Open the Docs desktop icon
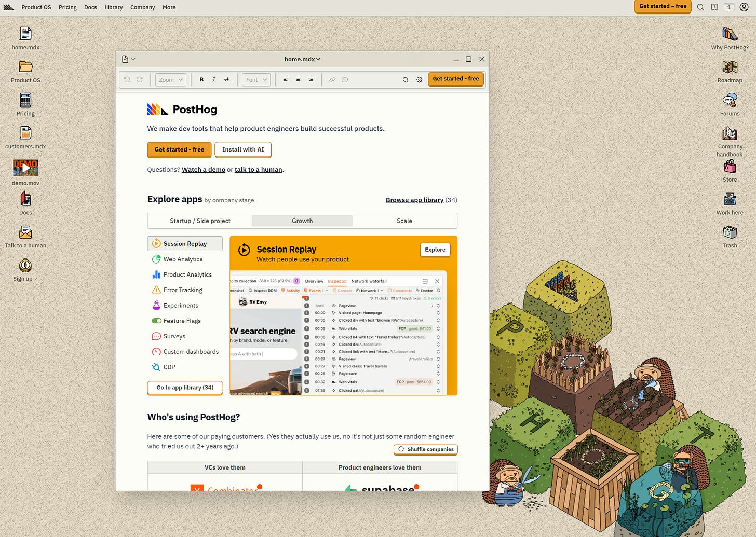This screenshot has width=756, height=537. [x=25, y=199]
